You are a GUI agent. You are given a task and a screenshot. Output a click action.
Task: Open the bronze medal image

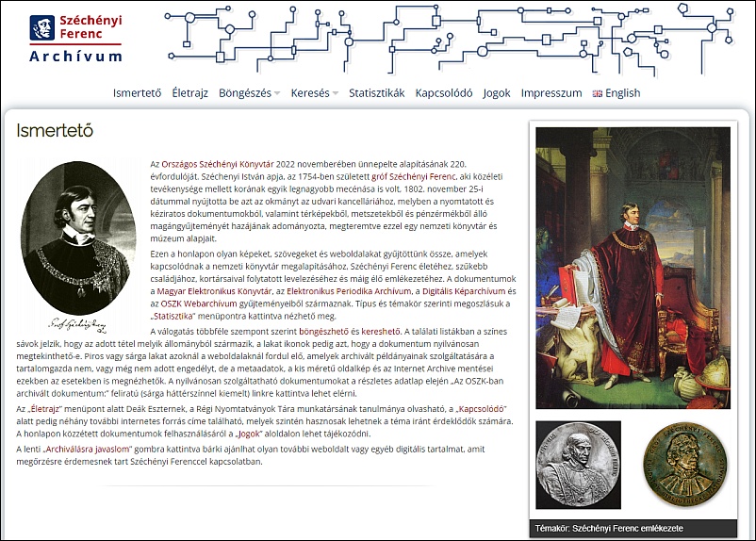(685, 465)
